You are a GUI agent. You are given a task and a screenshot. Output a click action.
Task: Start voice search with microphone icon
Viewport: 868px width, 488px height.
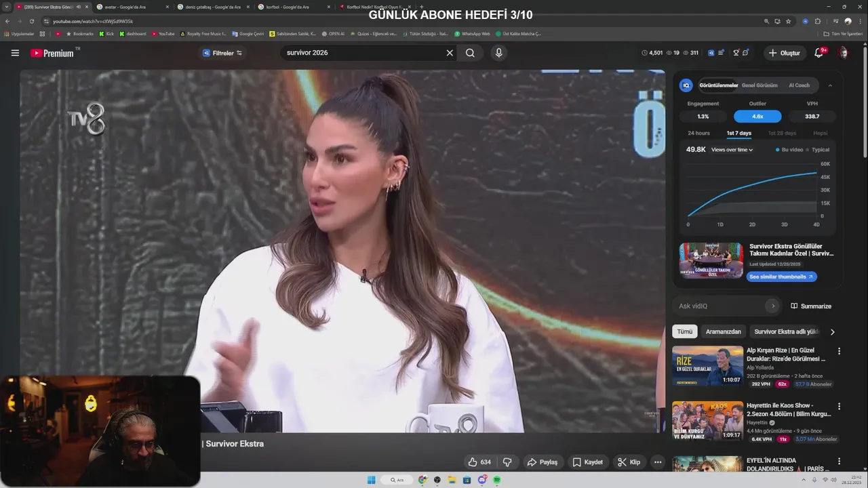point(499,53)
